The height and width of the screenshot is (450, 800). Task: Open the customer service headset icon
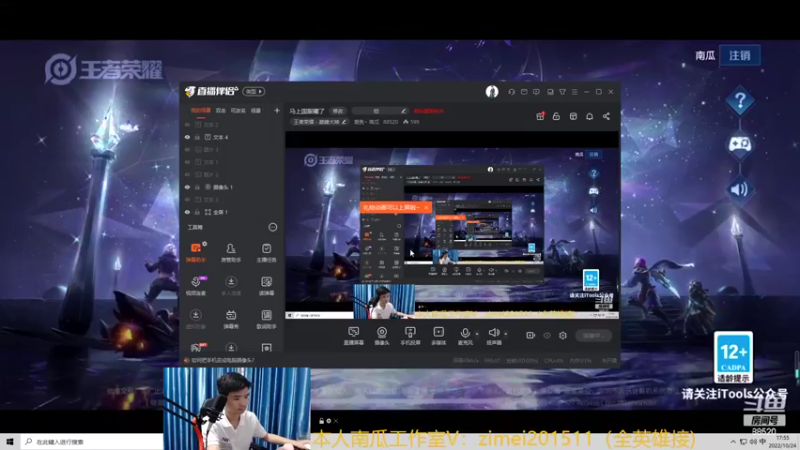511,92
